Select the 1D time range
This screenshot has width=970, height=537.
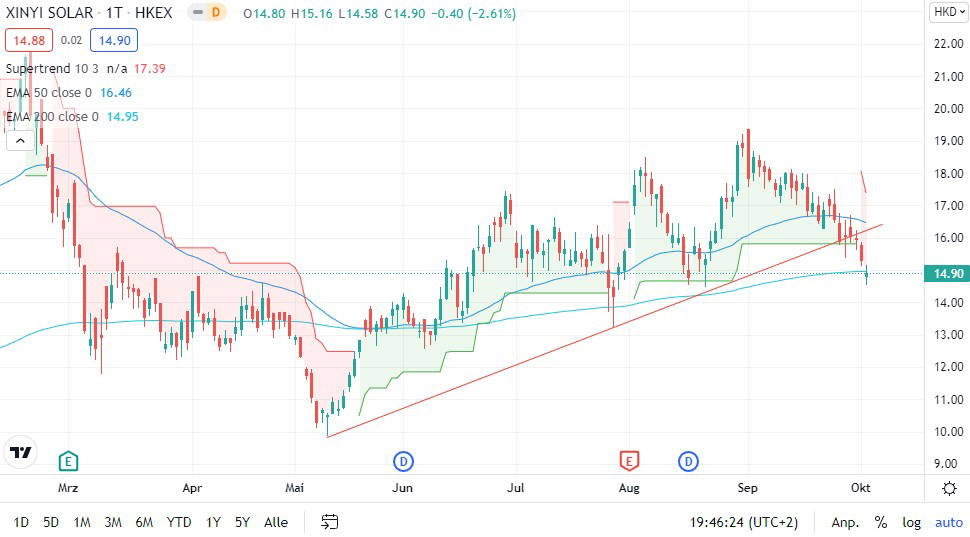21,522
